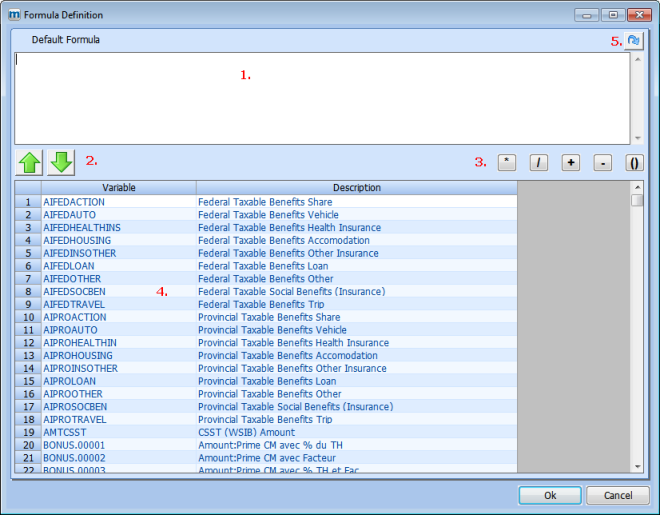
Task: Select variable AIPROACTION
Action: (75, 317)
